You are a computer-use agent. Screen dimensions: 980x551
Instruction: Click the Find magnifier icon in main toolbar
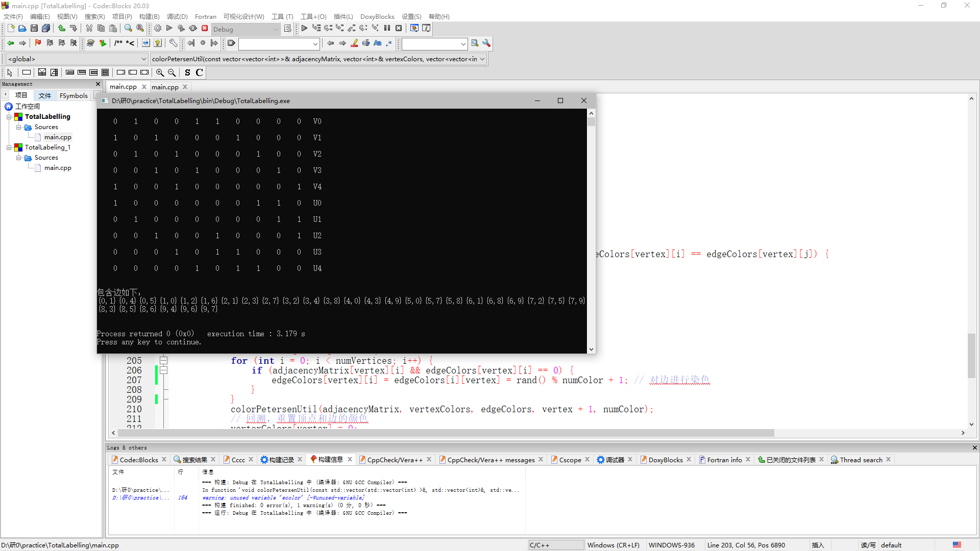[x=128, y=29]
